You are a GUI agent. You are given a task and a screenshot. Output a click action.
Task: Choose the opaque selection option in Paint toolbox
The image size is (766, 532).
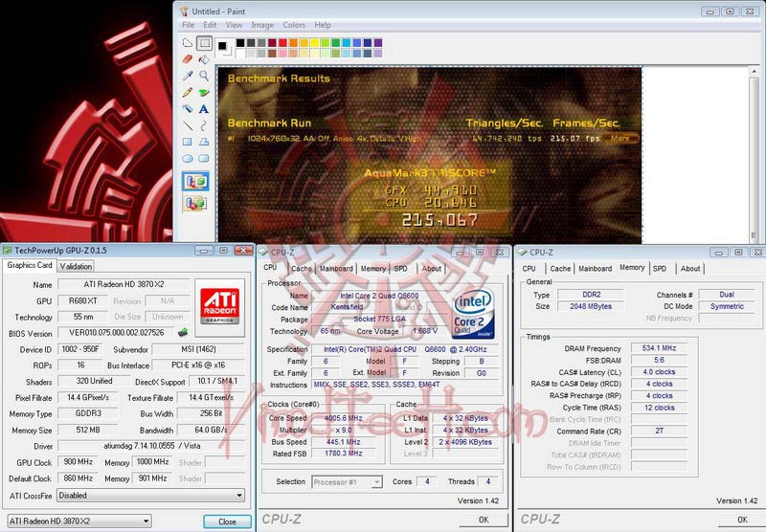pyautogui.click(x=196, y=182)
